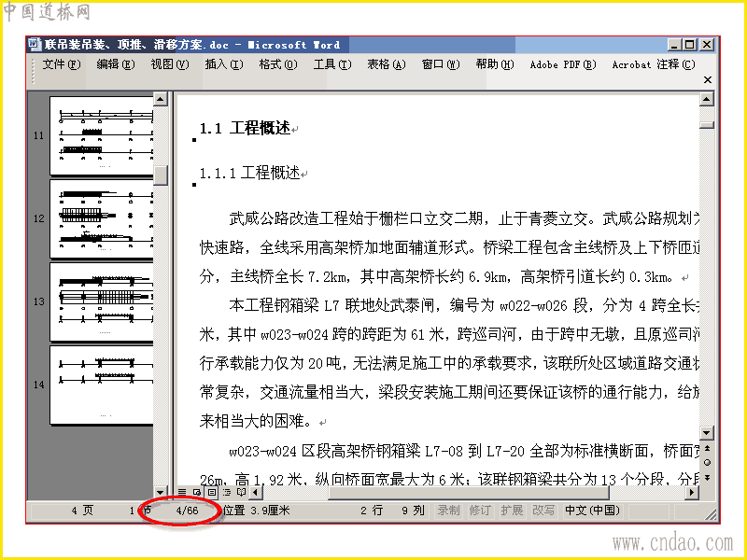Click the vertical scrollbar thumb of thumbnails pane
The width and height of the screenshot is (747, 560).
click(161, 175)
